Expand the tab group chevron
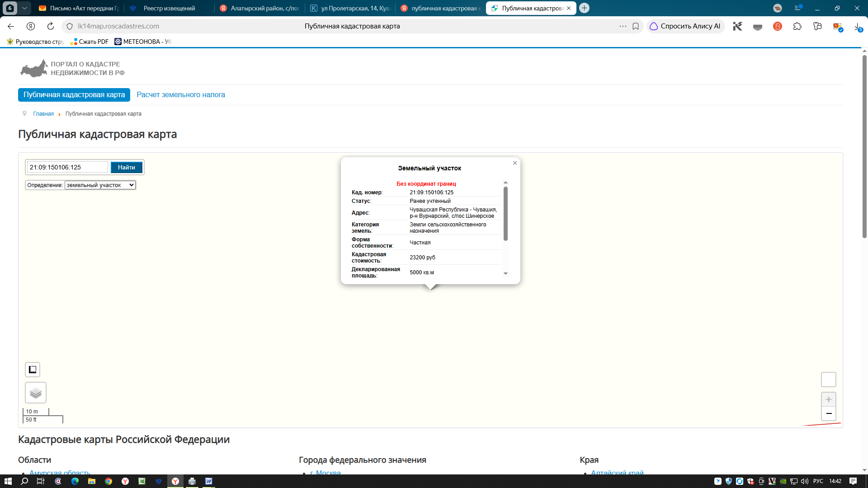The height and width of the screenshot is (488, 868). (24, 8)
